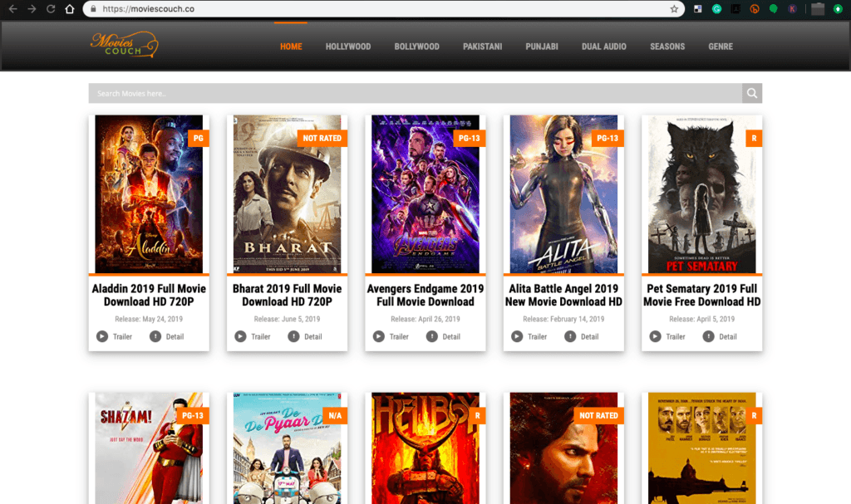Viewport: 851px width, 504px height.
Task: Open the Movies Couch logo
Action: (x=125, y=45)
